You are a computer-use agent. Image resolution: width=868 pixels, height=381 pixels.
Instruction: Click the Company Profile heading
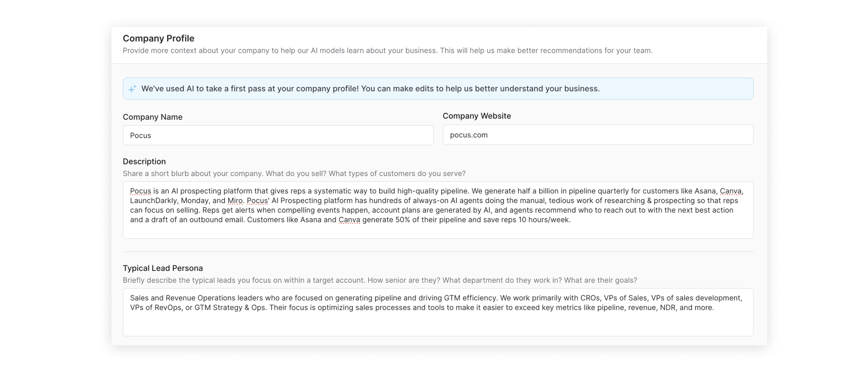tap(159, 38)
